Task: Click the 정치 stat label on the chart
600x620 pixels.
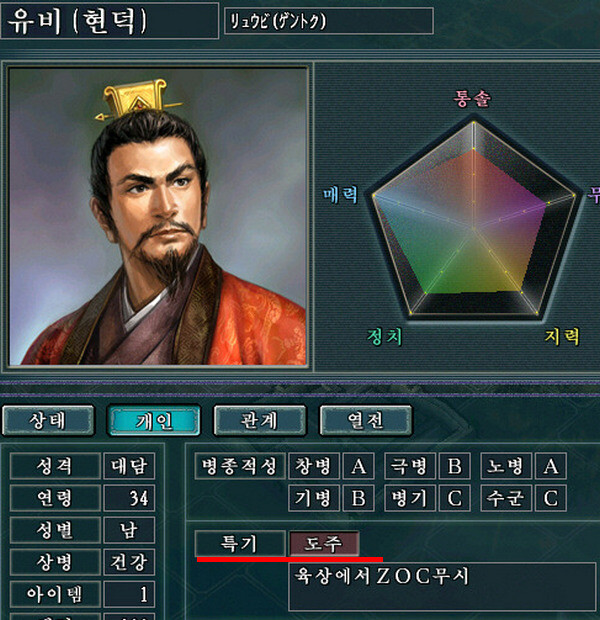Action: 384,336
